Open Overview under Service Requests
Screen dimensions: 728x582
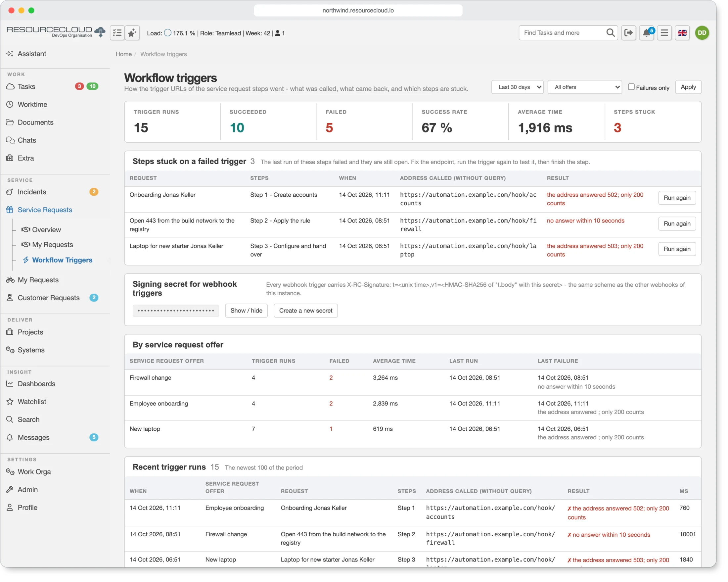(46, 230)
